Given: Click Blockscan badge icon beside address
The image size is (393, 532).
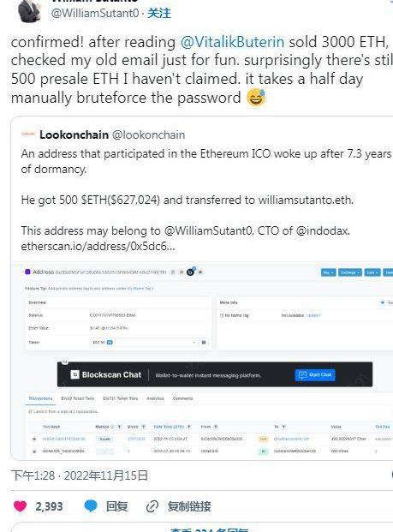Looking at the screenshot, I should point(191,272).
